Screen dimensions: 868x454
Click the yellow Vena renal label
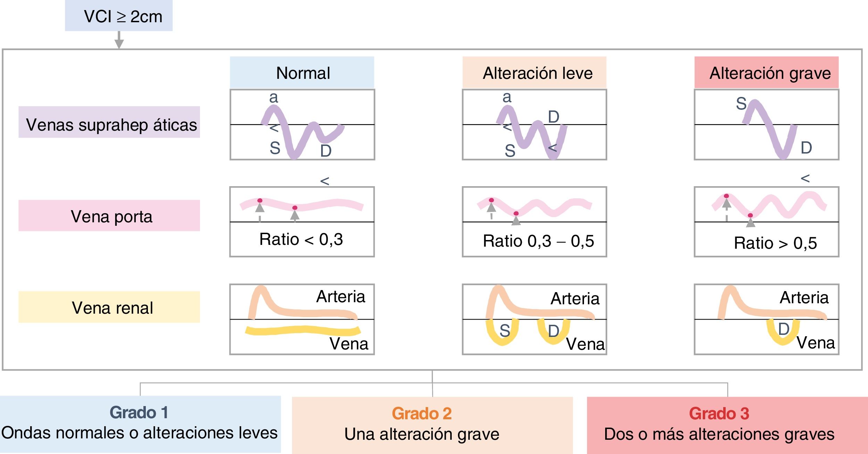[109, 307]
